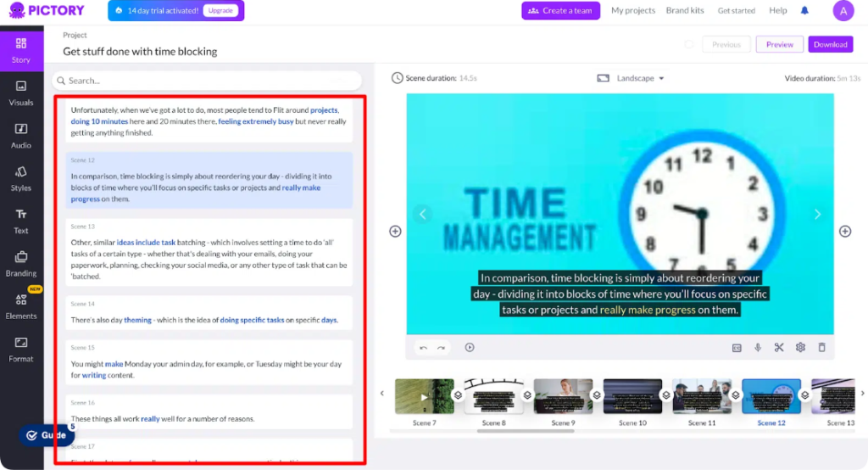The width and height of the screenshot is (868, 470).
Task: Click the microphone voiceover icon
Action: click(758, 347)
